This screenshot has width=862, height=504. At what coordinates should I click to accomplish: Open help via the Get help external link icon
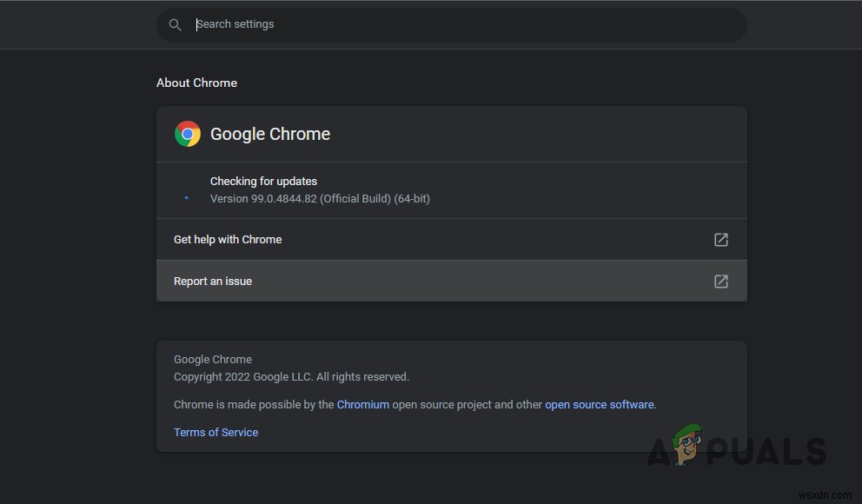720,239
